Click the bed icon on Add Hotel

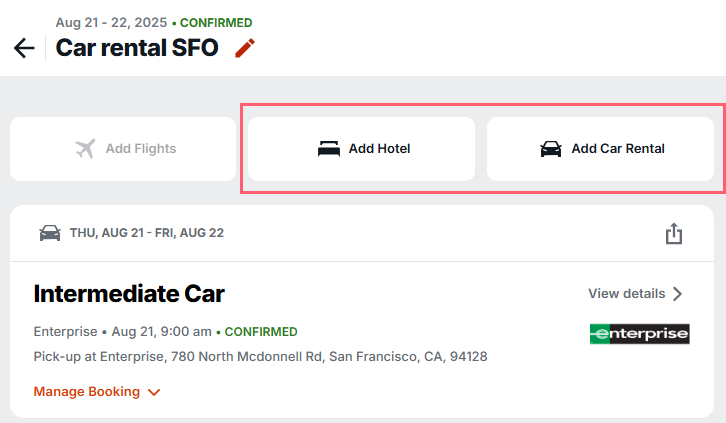329,149
